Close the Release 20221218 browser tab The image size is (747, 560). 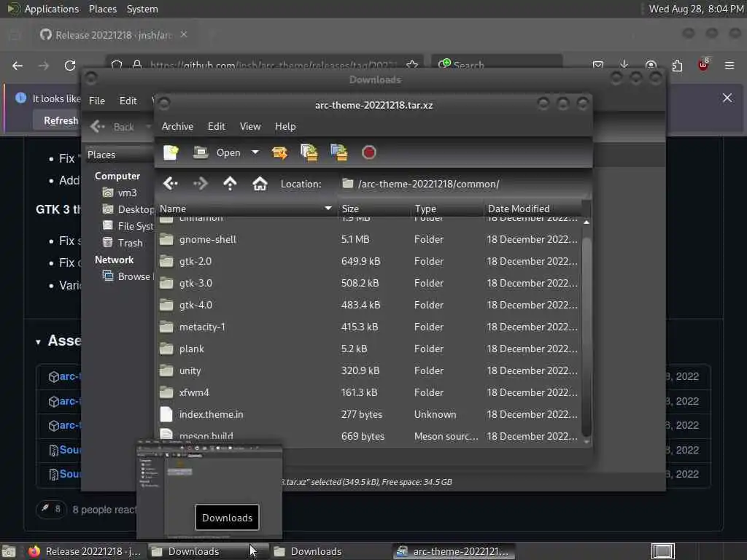pos(184,35)
